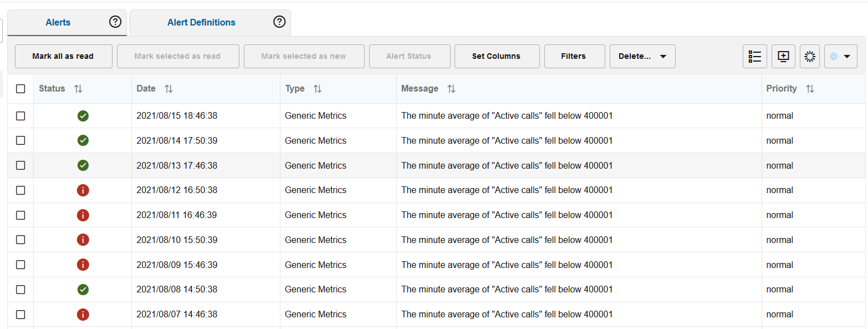Viewport: 868px width, 329px height.
Task: Open help icon beside Alerts tab
Action: click(x=115, y=22)
